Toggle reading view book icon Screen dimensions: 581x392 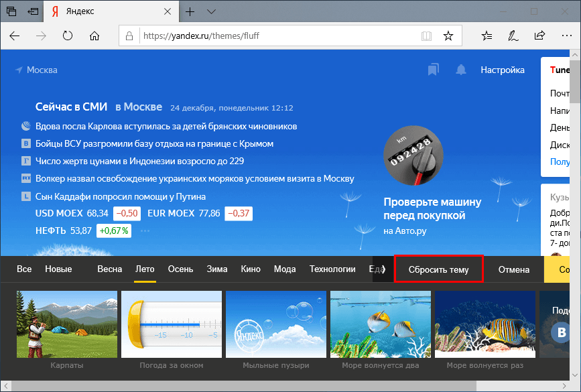point(426,36)
